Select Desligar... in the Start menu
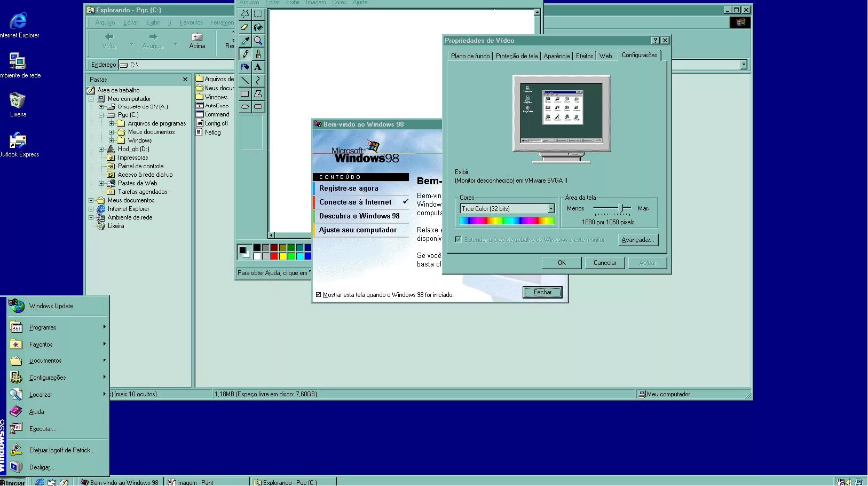This screenshot has width=868, height=486. click(x=58, y=467)
